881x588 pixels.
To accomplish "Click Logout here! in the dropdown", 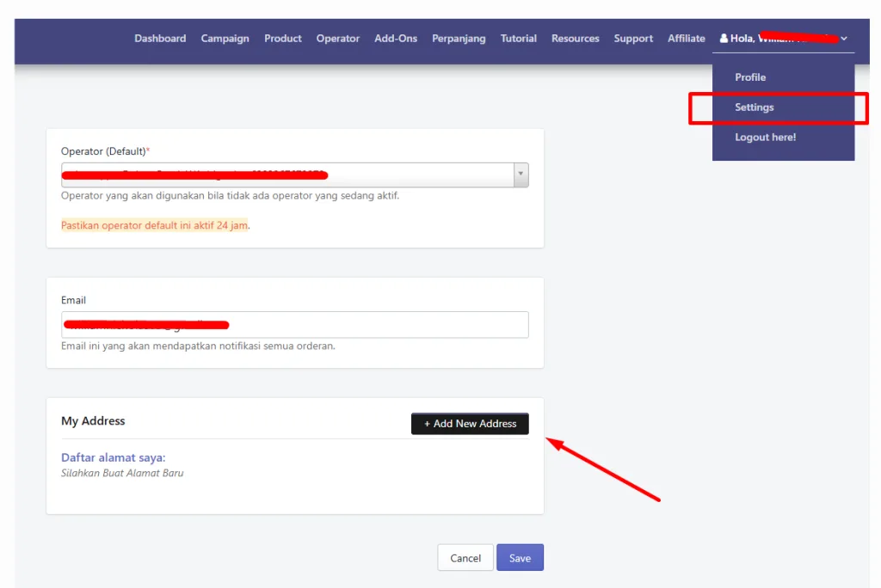I will (765, 138).
